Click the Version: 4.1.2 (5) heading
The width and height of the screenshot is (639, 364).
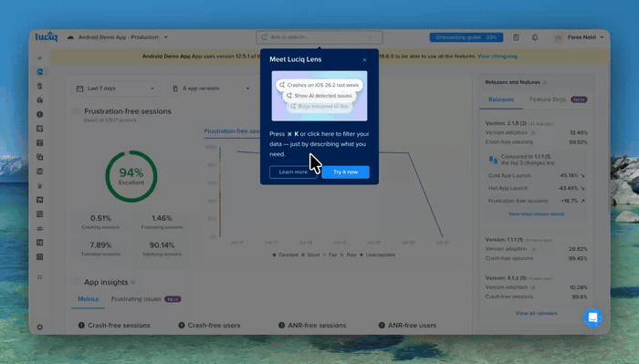[506, 277]
